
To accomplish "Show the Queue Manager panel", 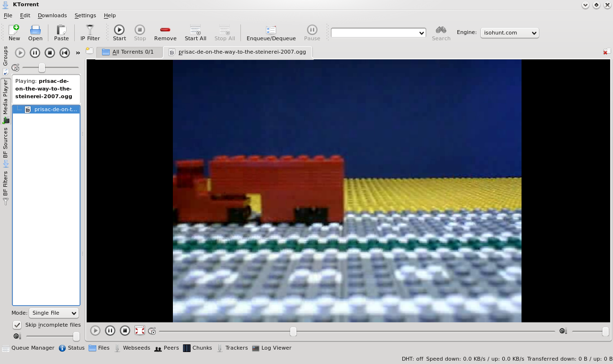I will tap(28, 348).
